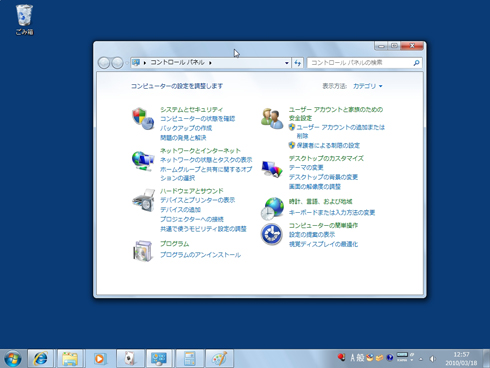This screenshot has width=490, height=368.
Task: Open 問題の発見と解決 link
Action: tap(183, 137)
